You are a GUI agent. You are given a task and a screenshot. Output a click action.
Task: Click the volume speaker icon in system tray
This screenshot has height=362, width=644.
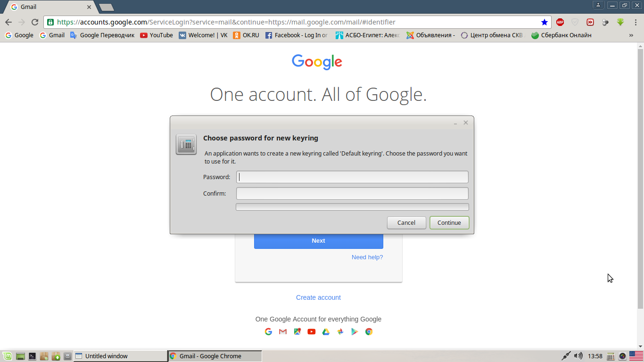[x=578, y=356]
